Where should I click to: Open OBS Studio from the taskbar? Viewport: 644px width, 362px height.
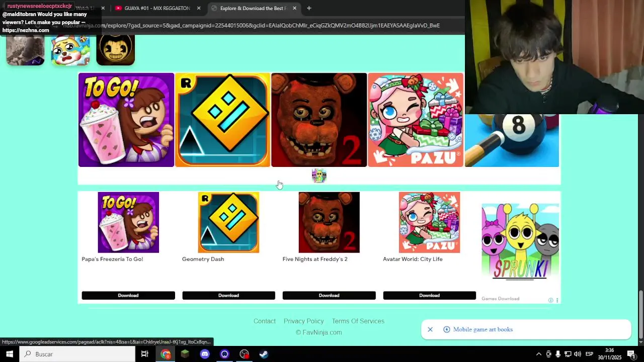(244, 354)
